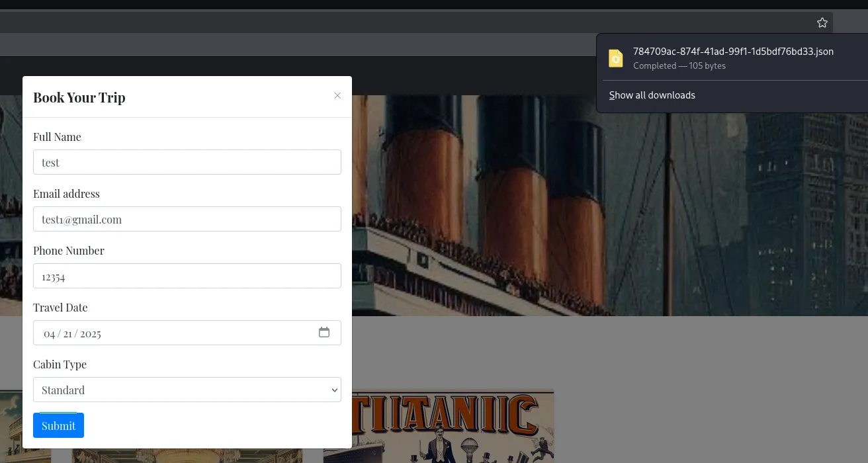
Task: Select the day segment 21 in Travel Date
Action: point(68,333)
